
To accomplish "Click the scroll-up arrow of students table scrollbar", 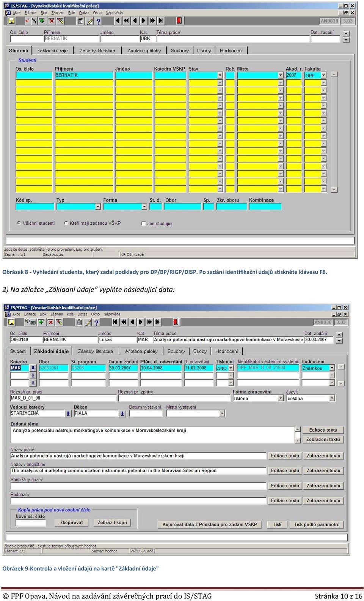I will point(334,74).
